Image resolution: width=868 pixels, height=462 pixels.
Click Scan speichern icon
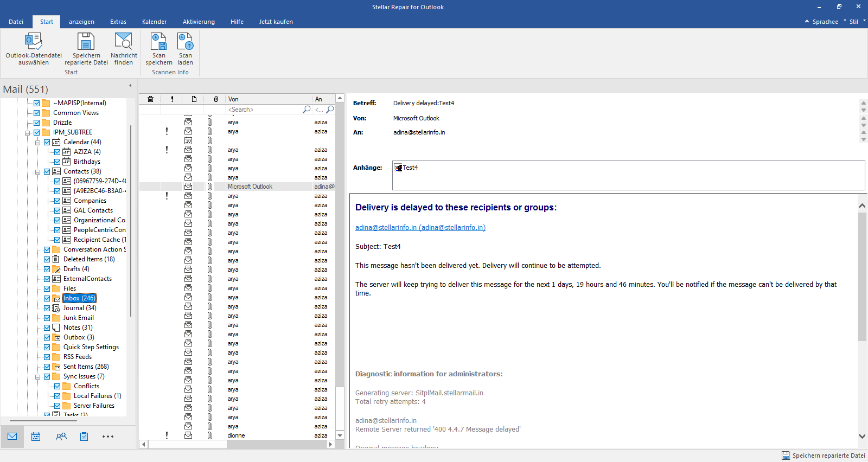(159, 42)
